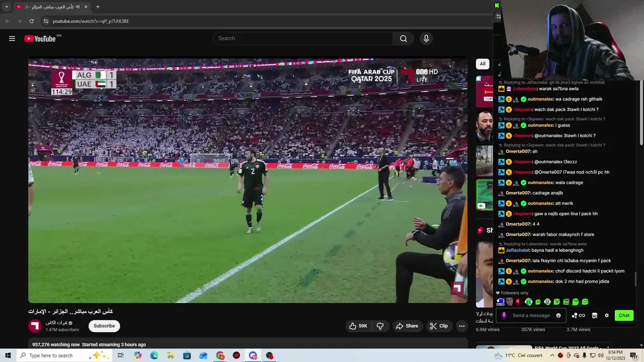Activate the purple chat microphone icon
644x362 pixels.
[x=504, y=316]
